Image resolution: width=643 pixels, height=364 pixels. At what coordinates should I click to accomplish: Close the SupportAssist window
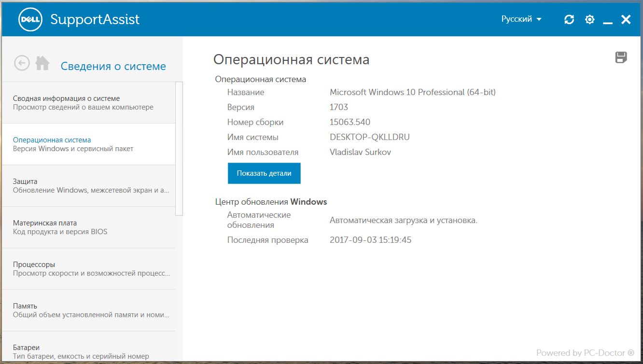(x=626, y=19)
